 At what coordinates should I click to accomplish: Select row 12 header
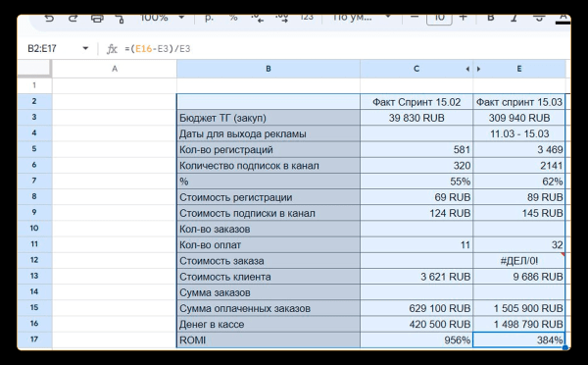[x=34, y=260]
